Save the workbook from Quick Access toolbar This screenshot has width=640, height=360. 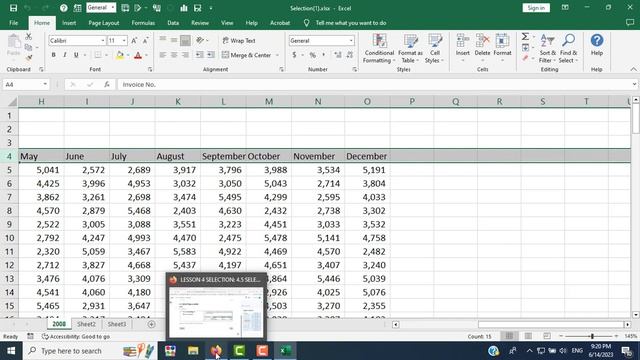pyautogui.click(x=13, y=8)
